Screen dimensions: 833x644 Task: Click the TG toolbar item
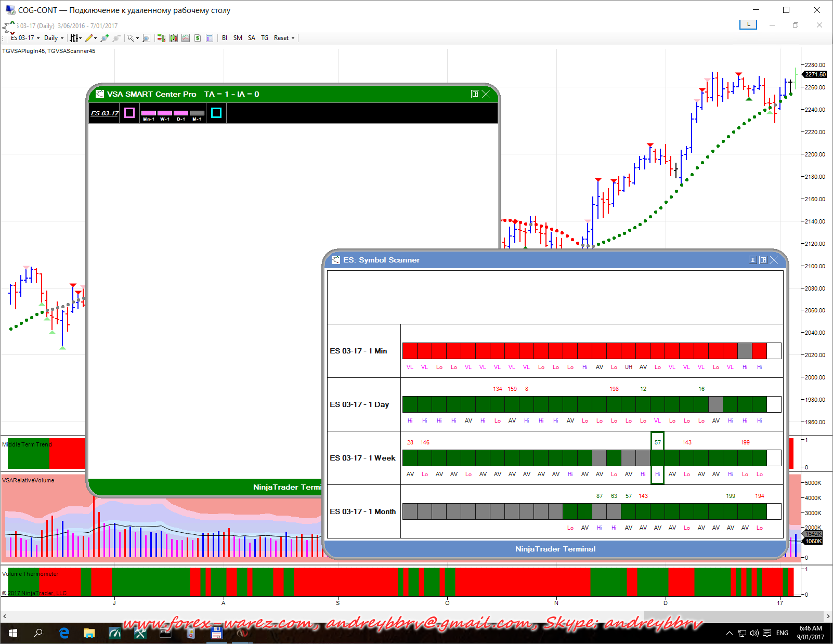pyautogui.click(x=265, y=38)
